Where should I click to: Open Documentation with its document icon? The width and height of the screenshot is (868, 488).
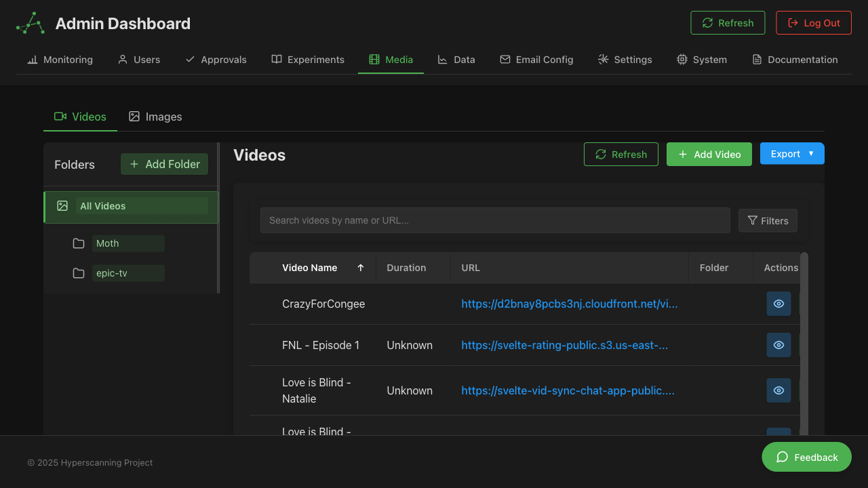[x=757, y=60]
